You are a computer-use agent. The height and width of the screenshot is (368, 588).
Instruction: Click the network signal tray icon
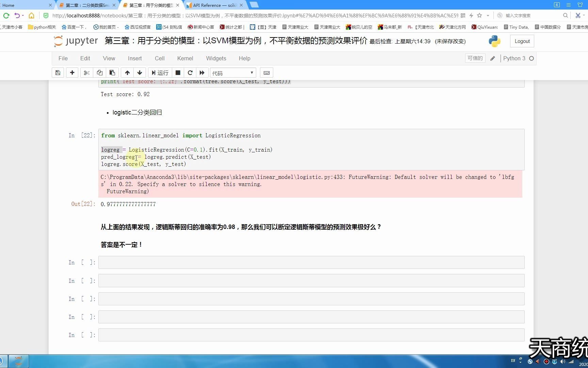tap(571, 362)
